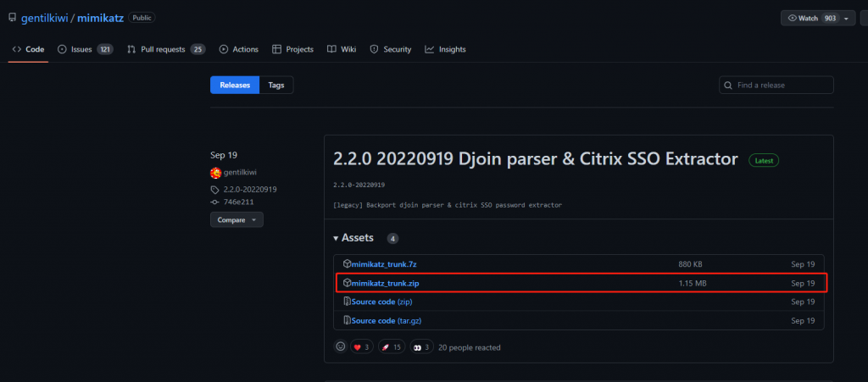868x382 pixels.
Task: Open the Compare dropdown
Action: 237,219
